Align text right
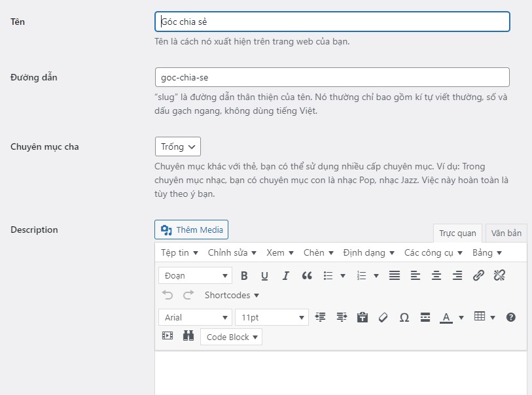Screen dimensions: 532x395 click(457, 275)
